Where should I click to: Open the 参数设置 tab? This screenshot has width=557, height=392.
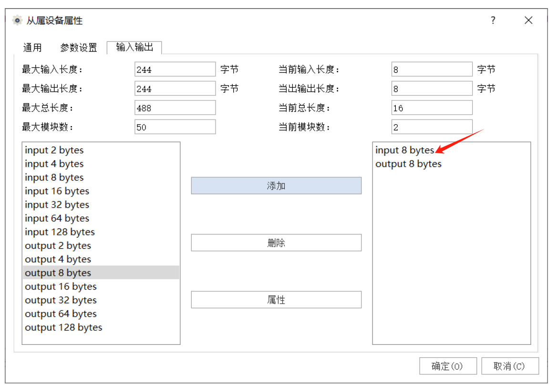pyautogui.click(x=79, y=48)
